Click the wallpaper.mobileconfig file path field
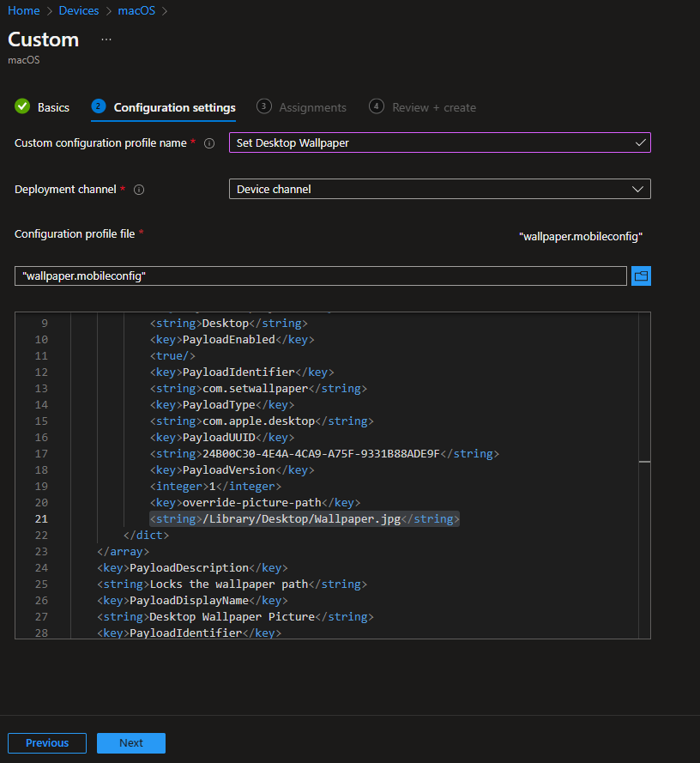This screenshot has width=700, height=763. coord(321,276)
